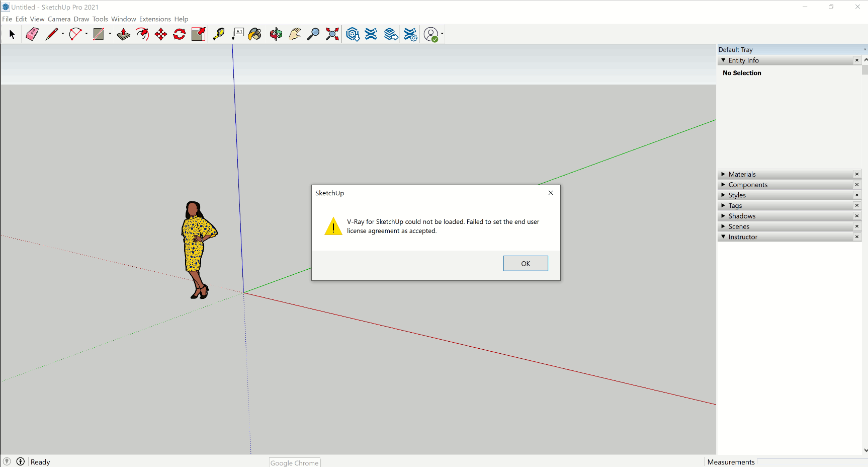The height and width of the screenshot is (467, 868).
Task: Open the Line tool dropdown arrow
Action: tap(63, 34)
